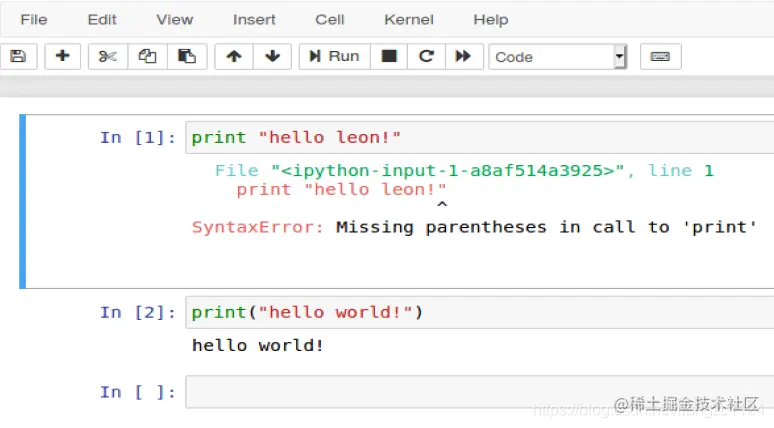Open the Cell menu
Image resolution: width=774 pixels, height=428 pixels.
(x=329, y=20)
